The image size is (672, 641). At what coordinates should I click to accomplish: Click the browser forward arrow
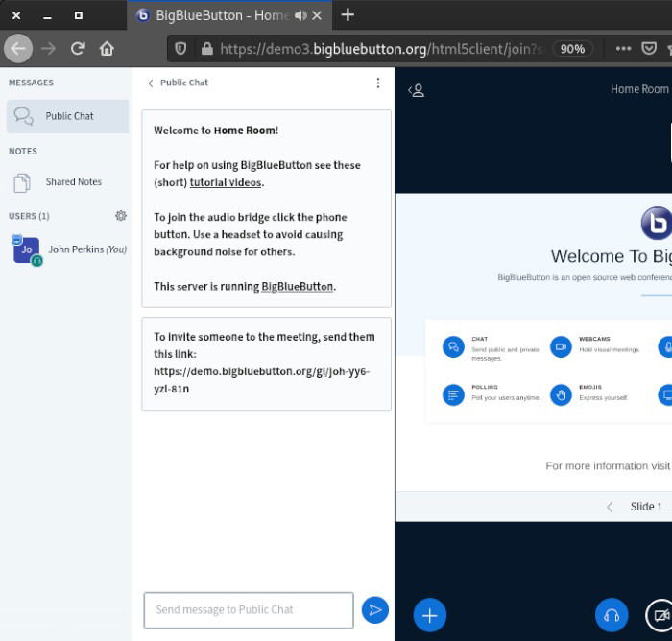coord(48,49)
